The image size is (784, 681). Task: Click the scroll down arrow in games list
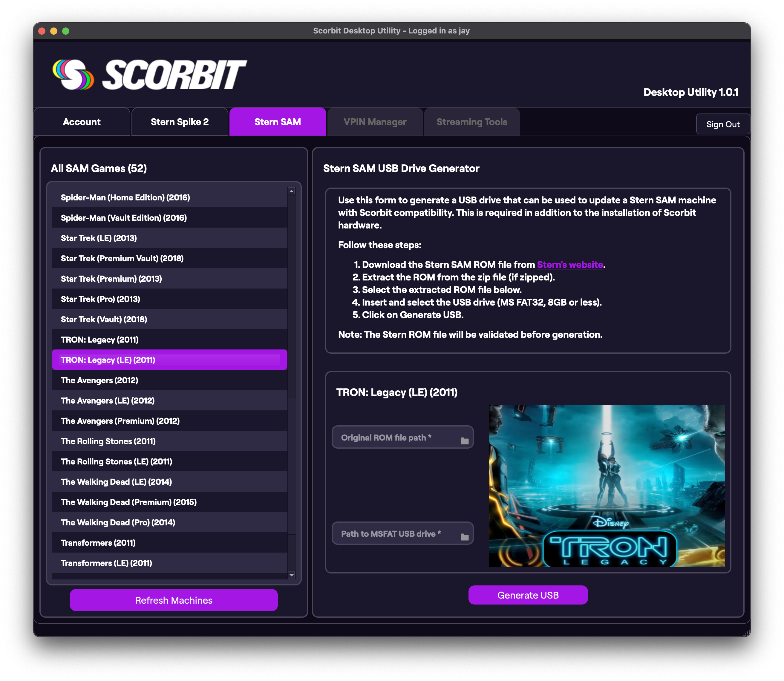[292, 575]
